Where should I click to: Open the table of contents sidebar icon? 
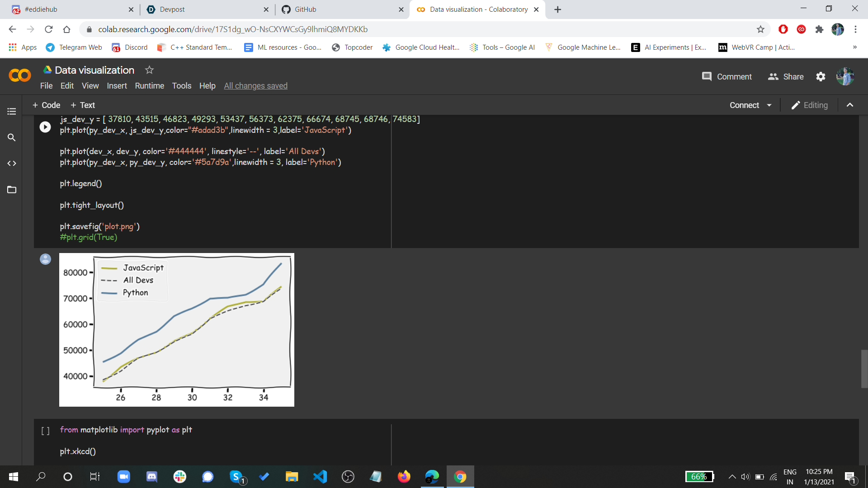[x=12, y=111]
